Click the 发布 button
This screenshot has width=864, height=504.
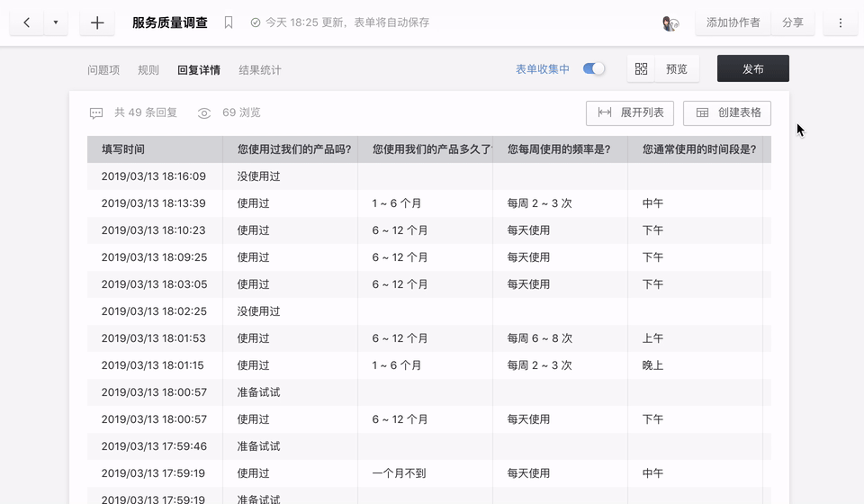[x=752, y=69]
